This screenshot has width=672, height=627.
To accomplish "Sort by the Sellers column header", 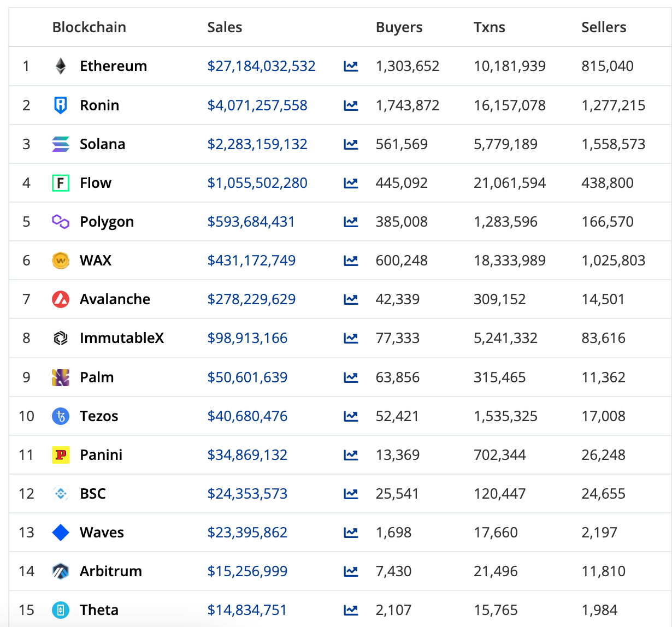I will click(x=604, y=27).
